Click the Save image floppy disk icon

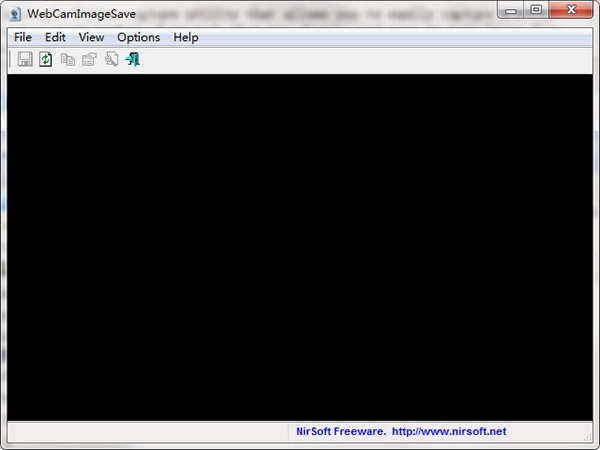[25, 60]
